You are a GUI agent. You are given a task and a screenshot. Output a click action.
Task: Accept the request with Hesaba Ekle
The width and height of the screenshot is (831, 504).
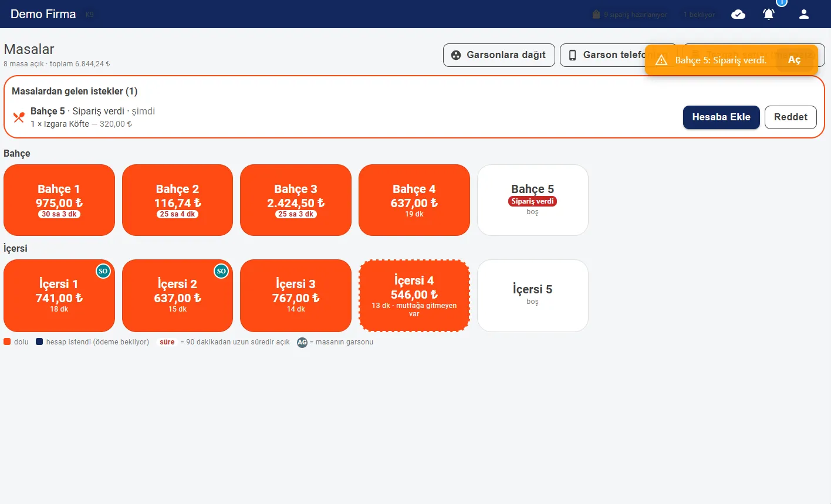pos(721,117)
